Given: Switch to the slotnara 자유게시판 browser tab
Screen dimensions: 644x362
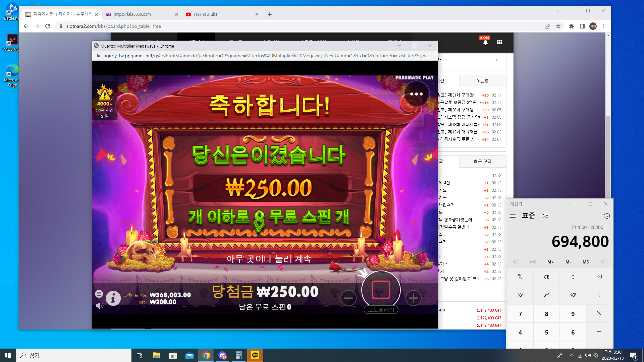Looking at the screenshot, I should (61, 14).
